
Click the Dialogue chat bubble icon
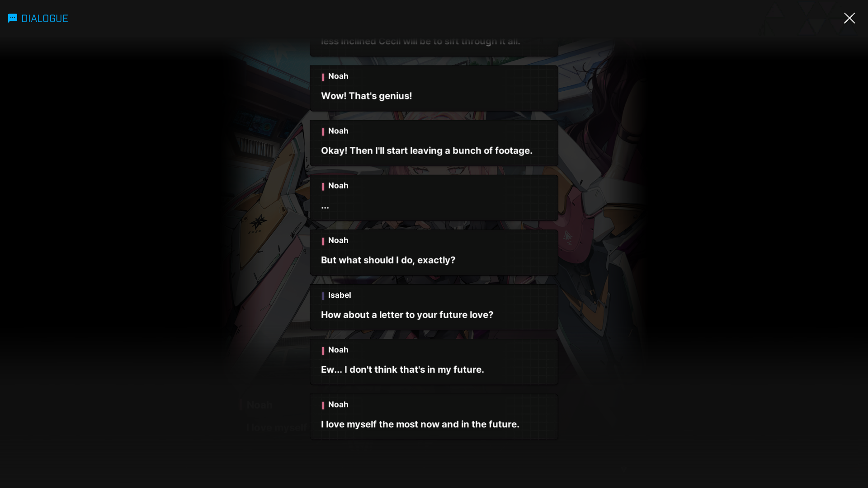click(x=13, y=18)
